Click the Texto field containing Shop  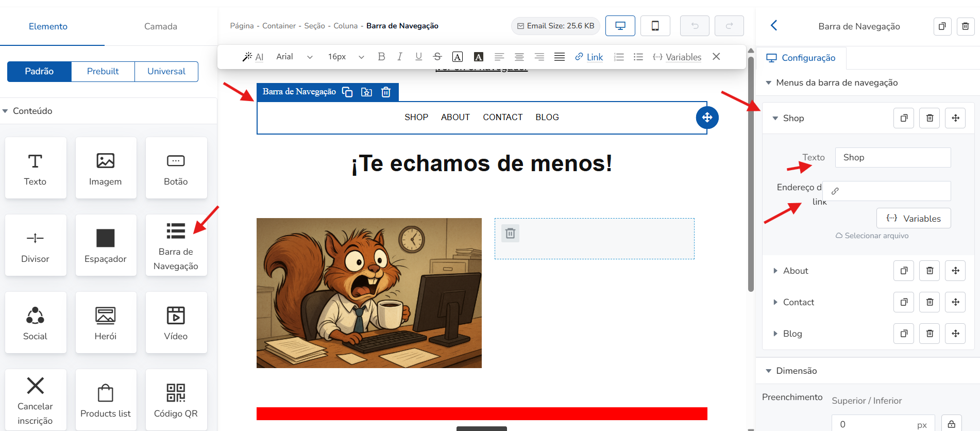click(893, 157)
